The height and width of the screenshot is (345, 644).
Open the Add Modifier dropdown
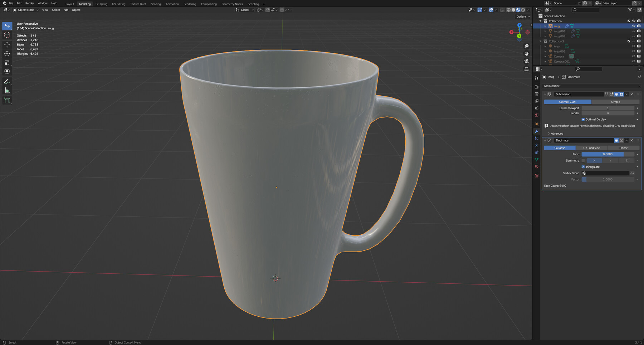coord(592,86)
